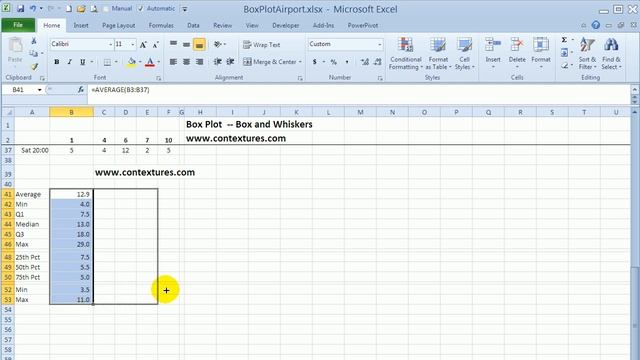Expand Merge & Center dropdown arrow
This screenshot has height=360, width=640.
[x=300, y=62]
